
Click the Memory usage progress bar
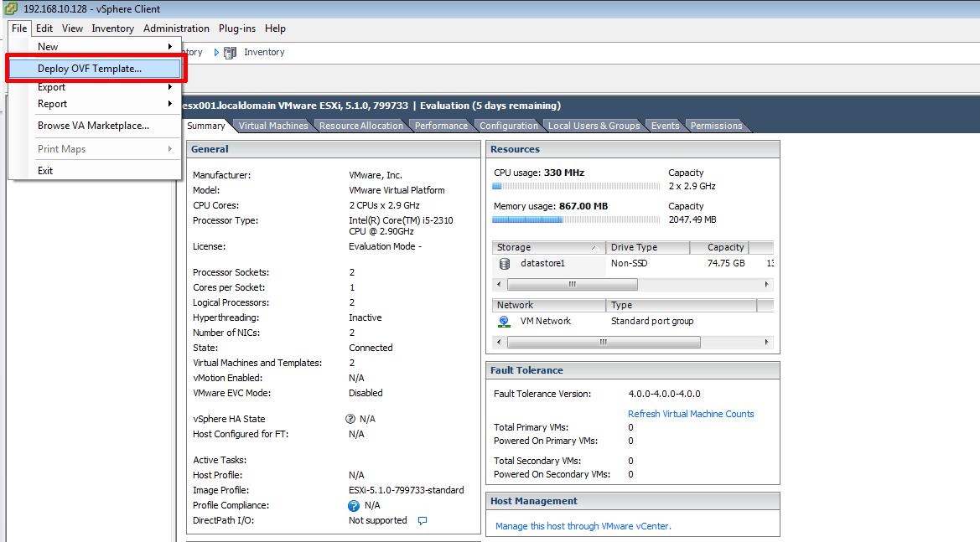(x=576, y=219)
